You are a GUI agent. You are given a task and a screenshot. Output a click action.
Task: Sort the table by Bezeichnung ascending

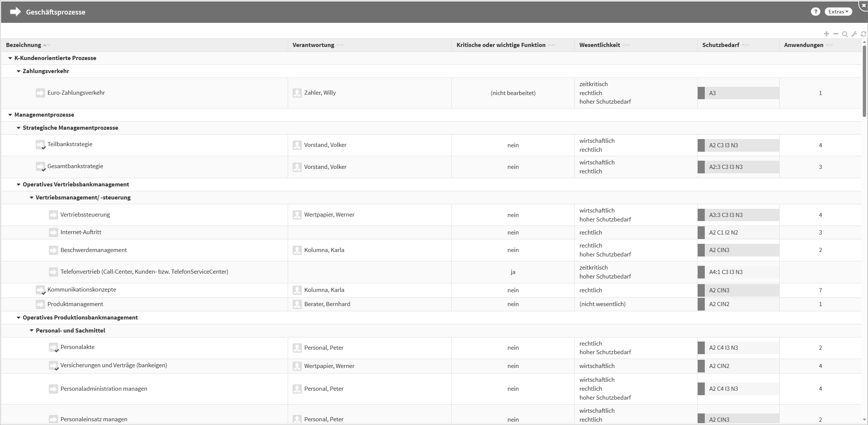(x=44, y=44)
